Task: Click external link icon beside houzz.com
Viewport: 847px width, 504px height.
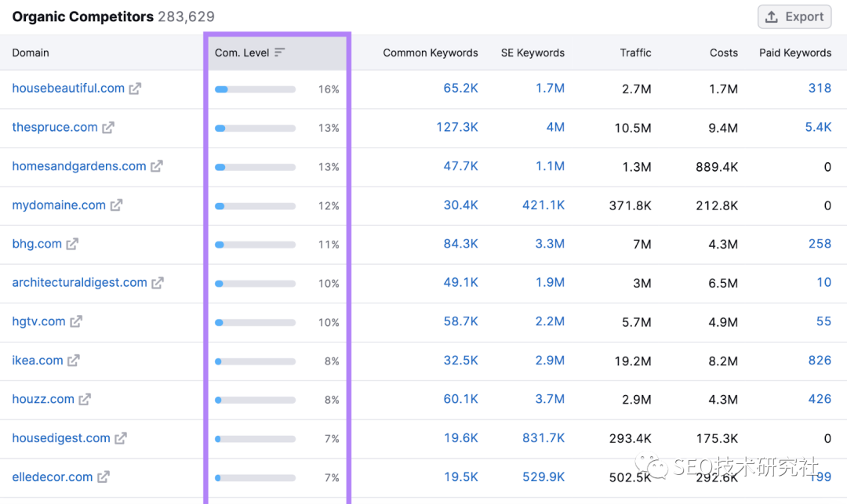Action: 85,399
